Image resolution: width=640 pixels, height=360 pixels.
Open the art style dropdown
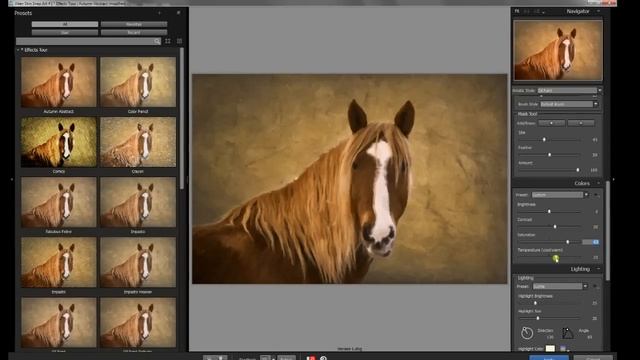pyautogui.click(x=569, y=91)
